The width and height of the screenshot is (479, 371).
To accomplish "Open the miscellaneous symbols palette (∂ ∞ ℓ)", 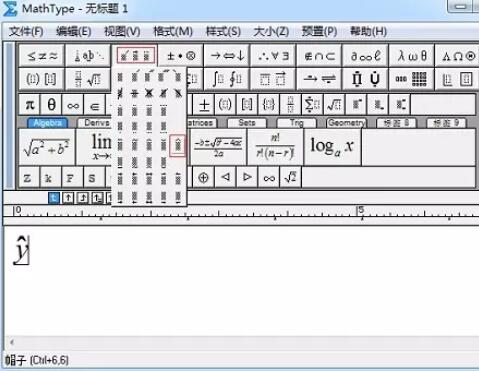I will point(365,56).
